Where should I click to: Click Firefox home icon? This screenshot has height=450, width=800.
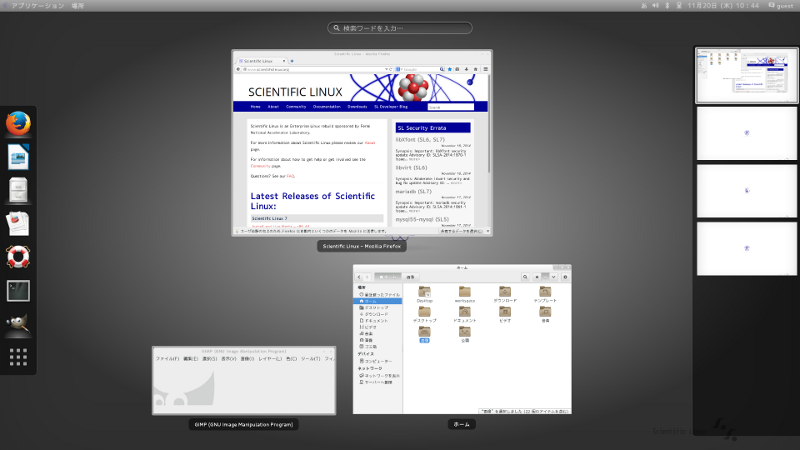coord(476,69)
